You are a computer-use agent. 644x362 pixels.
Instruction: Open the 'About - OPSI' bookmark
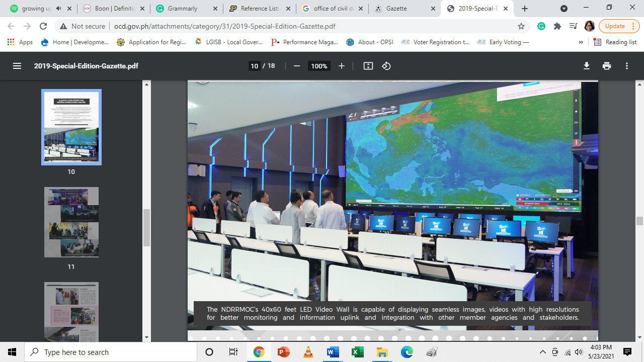tap(370, 42)
